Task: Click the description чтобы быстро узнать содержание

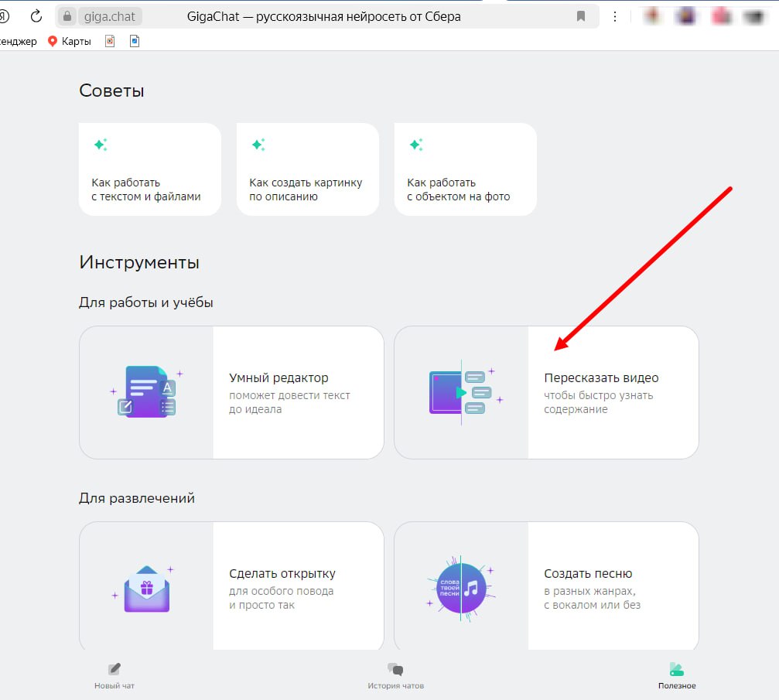Action: (x=598, y=402)
